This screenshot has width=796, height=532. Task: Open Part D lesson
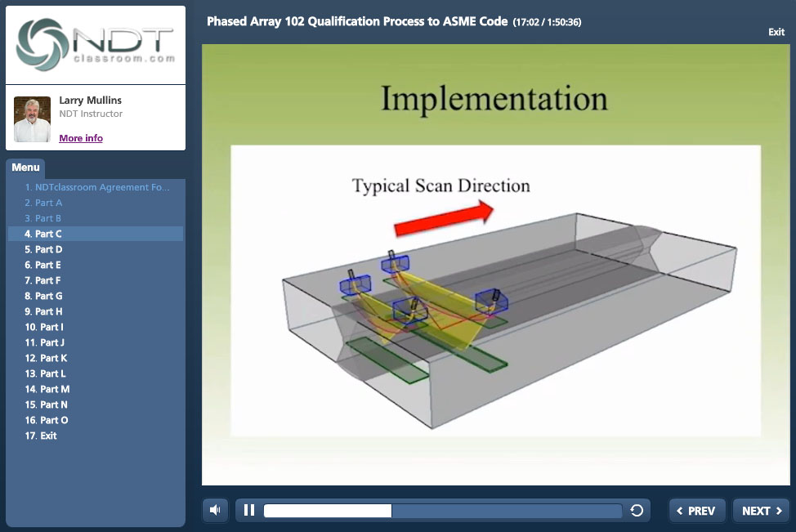coord(96,249)
